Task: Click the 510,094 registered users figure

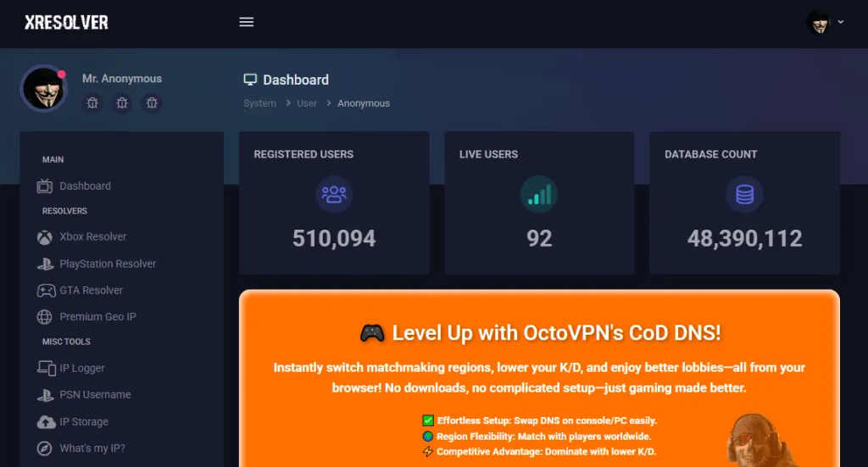Action: click(x=334, y=238)
